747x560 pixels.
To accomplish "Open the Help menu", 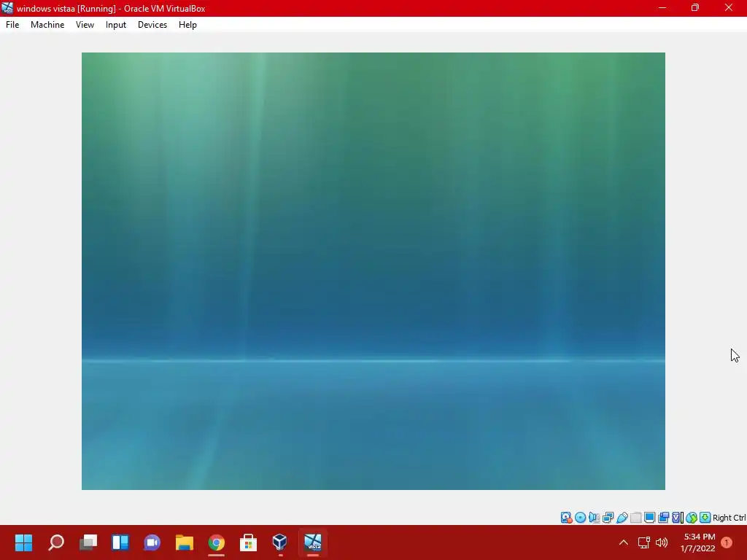I will (x=187, y=25).
